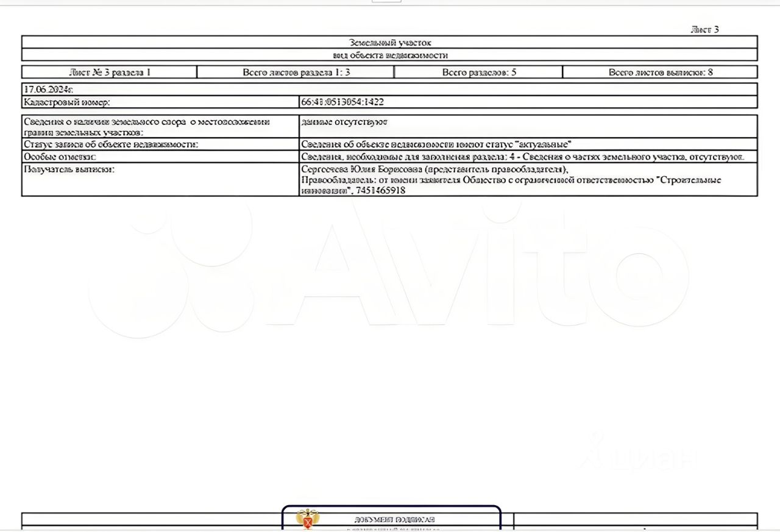This screenshot has height=532, width=780.
Task: Click the 'Кадастровый номер:' label
Action: 67,102
